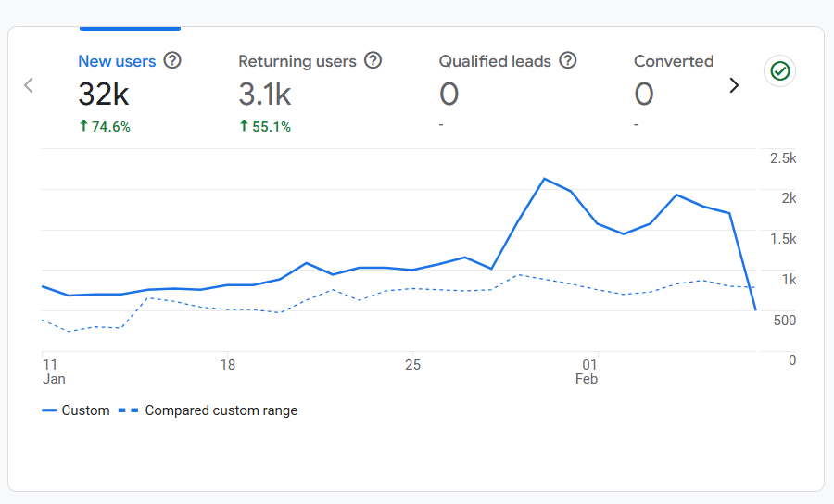
Task: Open the Converted metric tab
Action: [x=673, y=61]
